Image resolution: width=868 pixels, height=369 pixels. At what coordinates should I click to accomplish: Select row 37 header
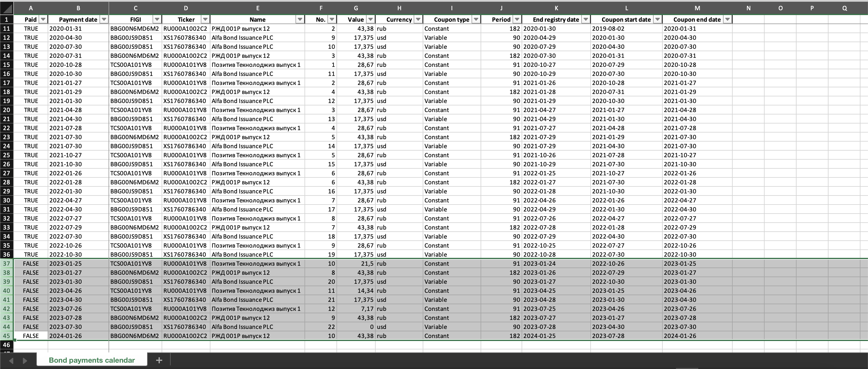pyautogui.click(x=6, y=264)
